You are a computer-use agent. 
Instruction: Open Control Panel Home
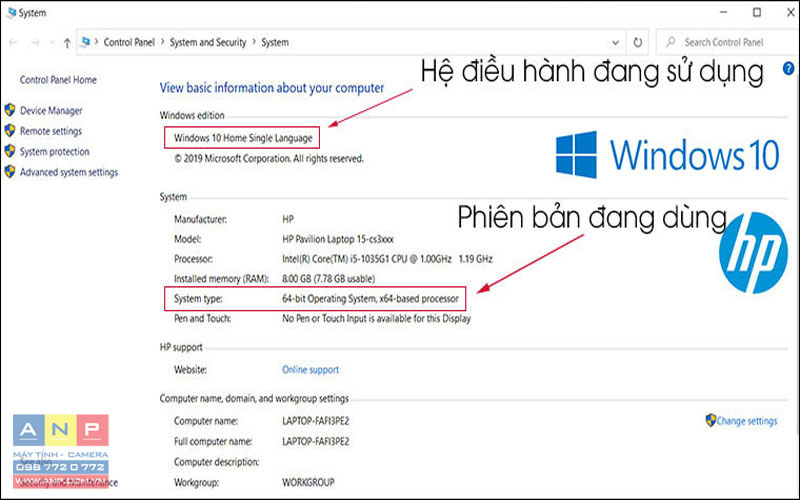(58, 80)
